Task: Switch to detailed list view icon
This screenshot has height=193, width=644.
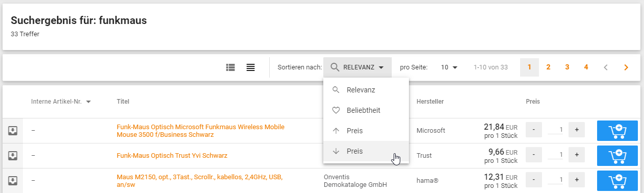Action: tap(230, 67)
